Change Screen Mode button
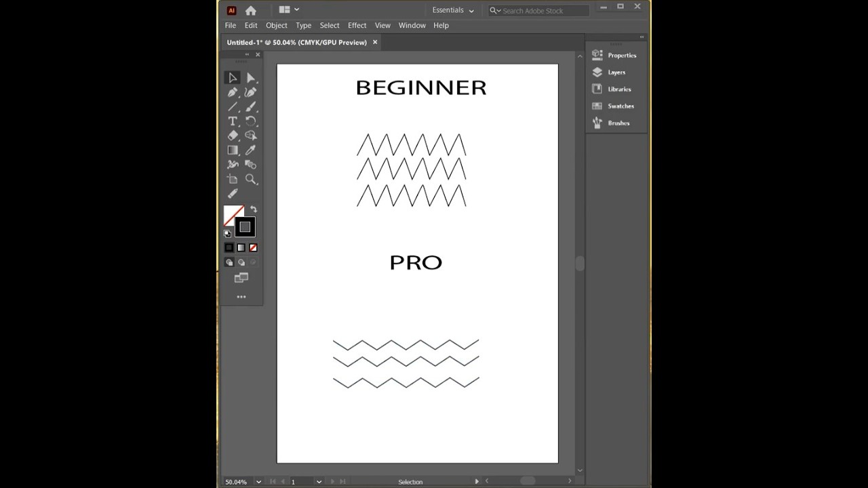The image size is (868, 488). point(241,278)
